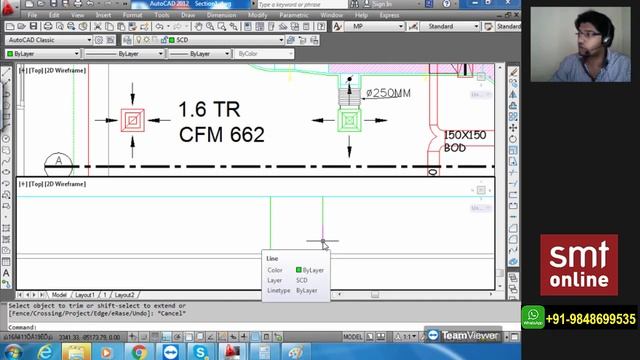Open the [2D Wireframe] visual style control in upper viewport
Screen dimensions: 640x360
tap(65, 71)
